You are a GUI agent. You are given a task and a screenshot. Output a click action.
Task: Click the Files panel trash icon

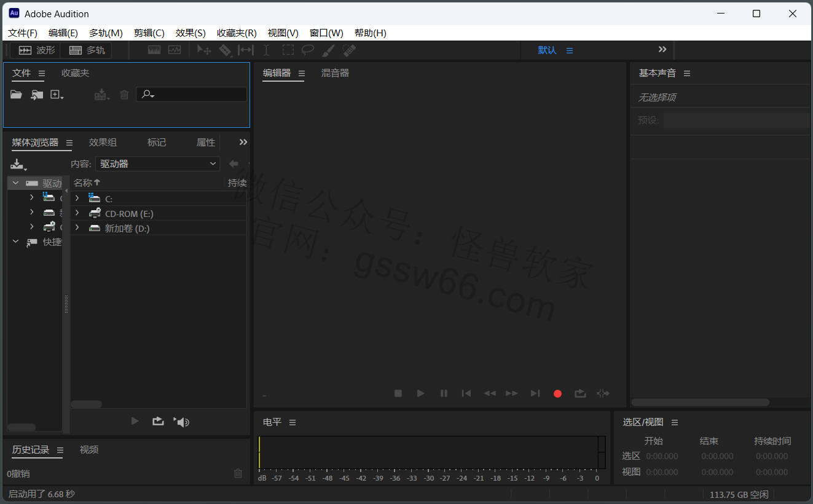coord(124,95)
